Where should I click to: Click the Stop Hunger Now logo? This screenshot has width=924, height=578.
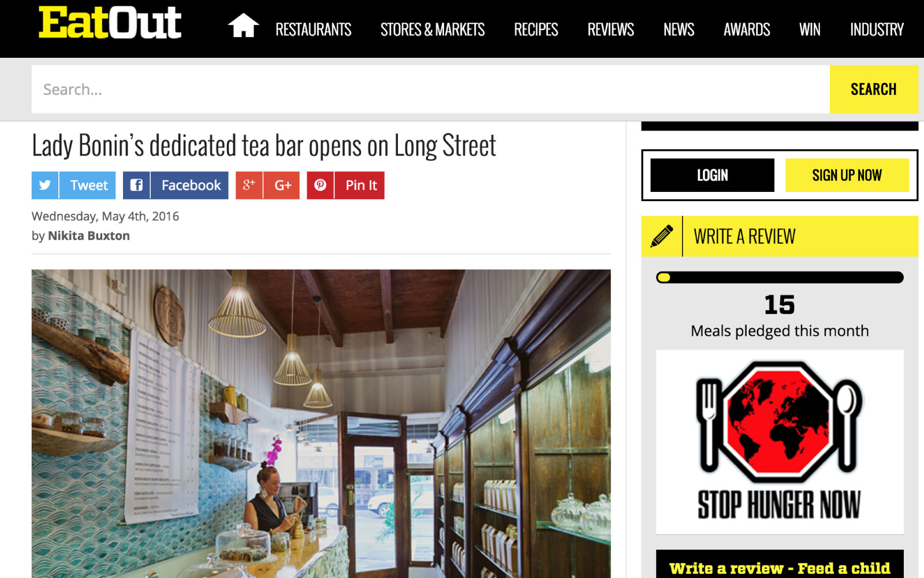[780, 442]
